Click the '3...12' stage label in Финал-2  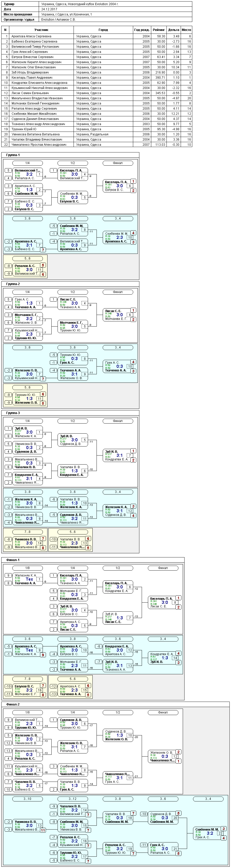[x=73, y=799]
